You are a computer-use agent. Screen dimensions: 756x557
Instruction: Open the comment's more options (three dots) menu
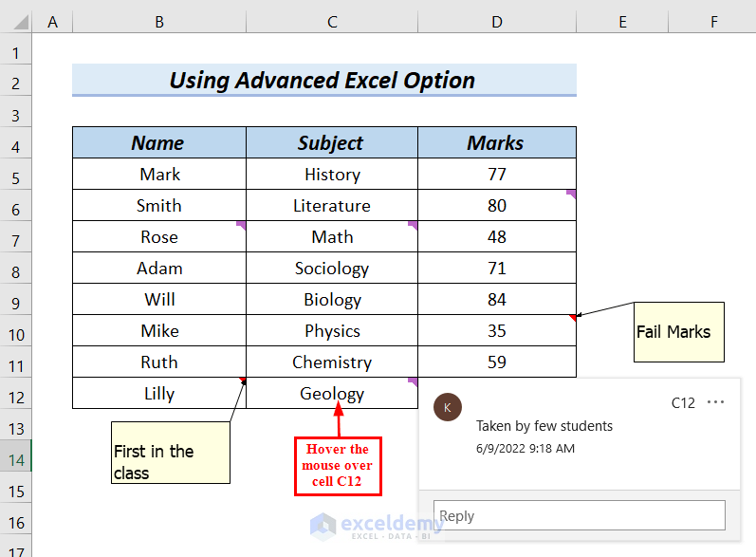pos(715,402)
